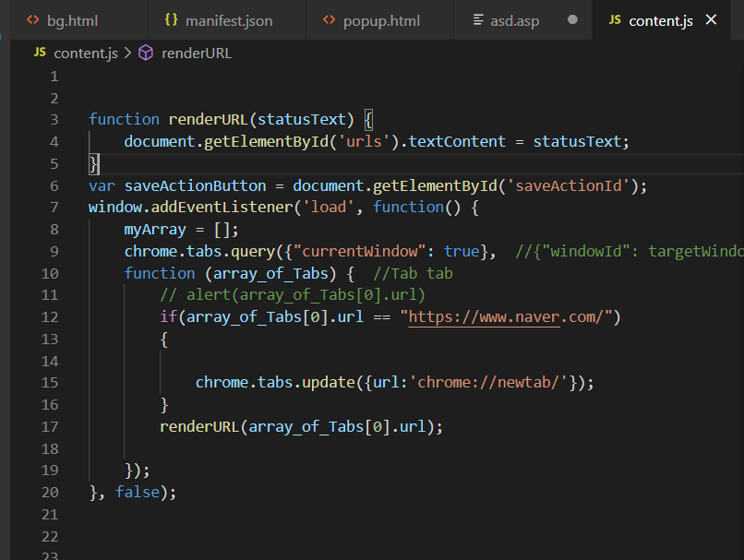The image size is (744, 560).
Task: Click the JSON braces icon on manifest.json tab
Action: point(172,20)
